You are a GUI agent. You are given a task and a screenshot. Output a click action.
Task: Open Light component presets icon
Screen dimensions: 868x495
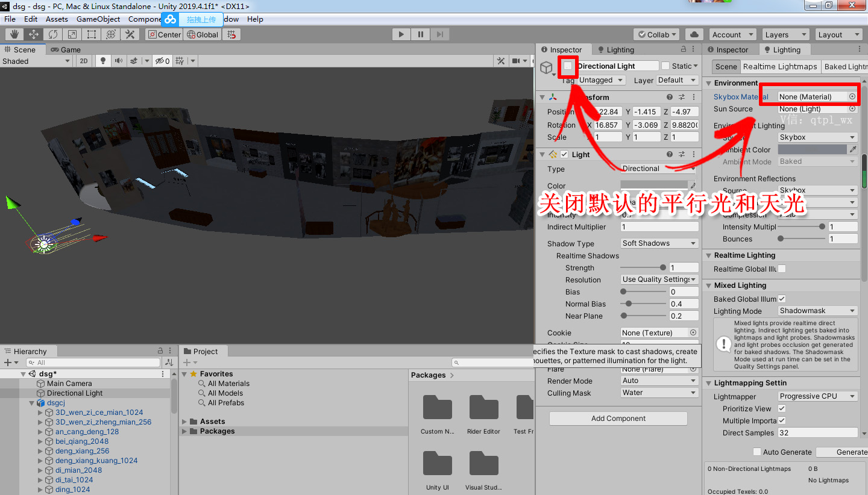(x=682, y=154)
